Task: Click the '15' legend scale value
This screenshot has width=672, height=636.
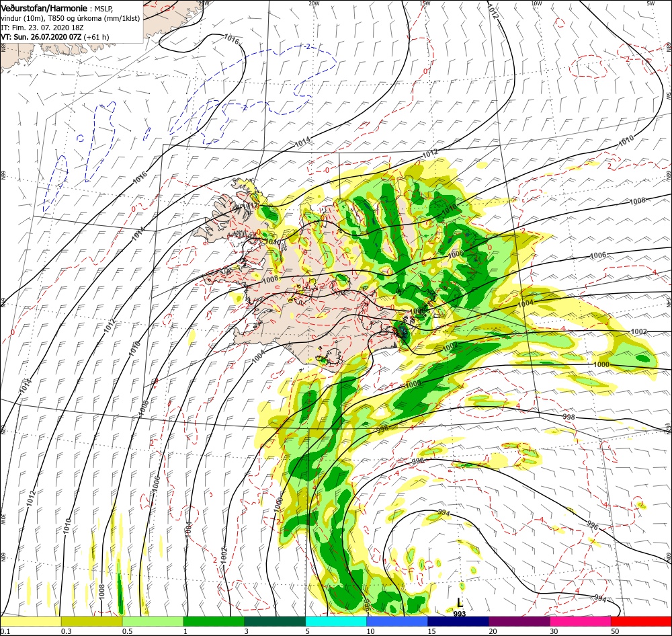Action: (431, 631)
